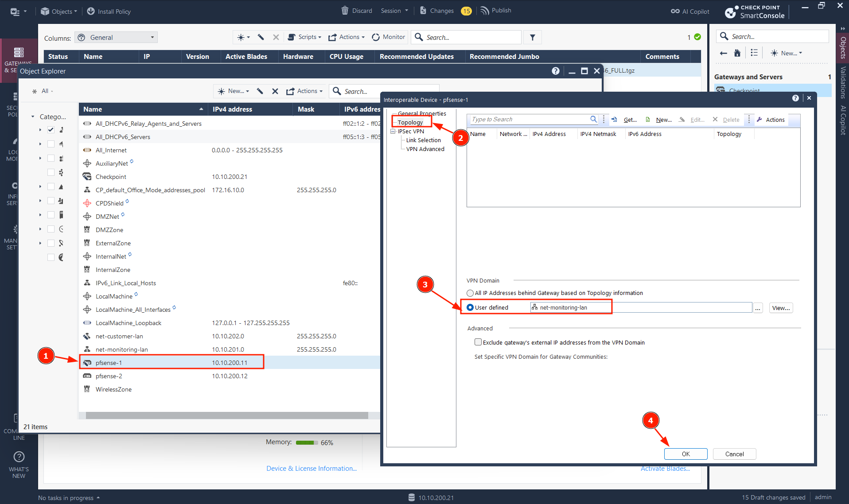Screen dimensions: 849x504
Task: Open AI Copilot from the top bar
Action: pyautogui.click(x=690, y=12)
